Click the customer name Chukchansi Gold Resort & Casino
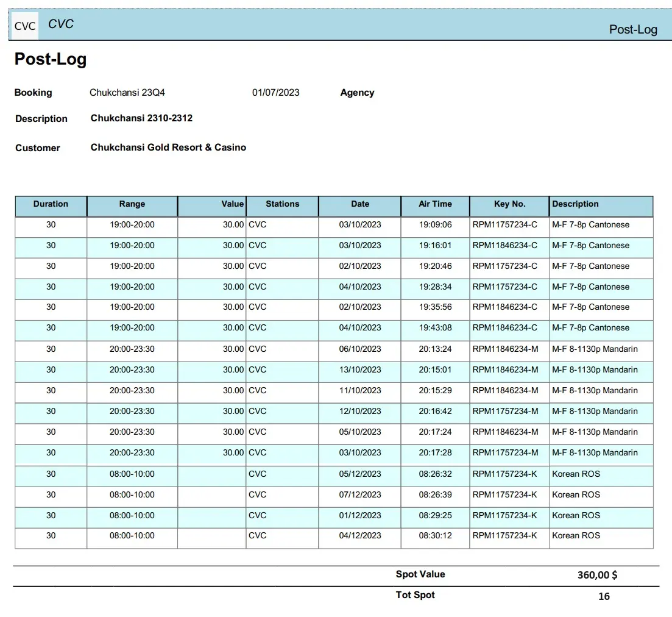The image size is (672, 617). tap(168, 148)
